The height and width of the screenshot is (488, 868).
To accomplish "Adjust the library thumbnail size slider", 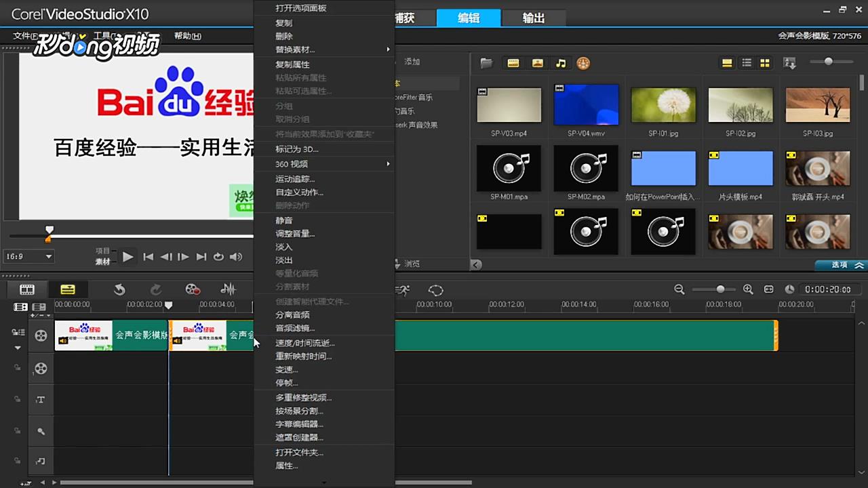I will (x=829, y=62).
